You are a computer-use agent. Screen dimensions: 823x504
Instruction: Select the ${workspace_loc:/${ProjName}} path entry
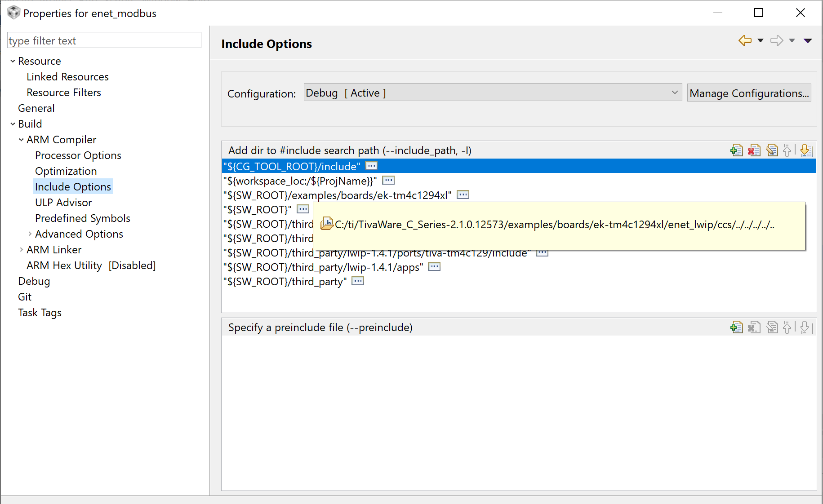(300, 181)
